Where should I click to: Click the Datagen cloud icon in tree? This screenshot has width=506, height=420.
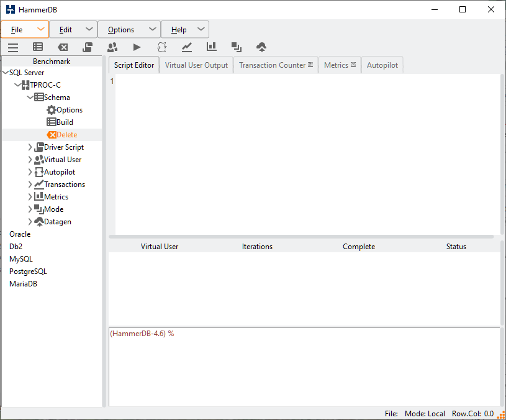pos(39,222)
